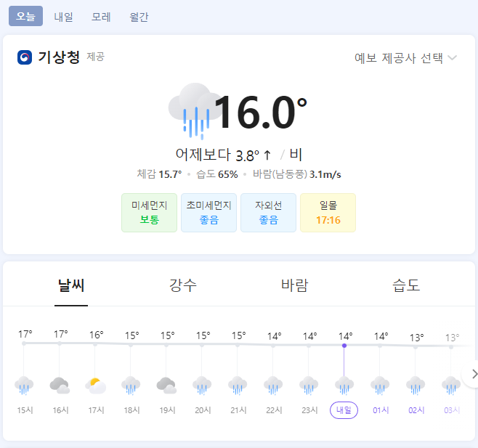Switch to the 모레 tab
This screenshot has height=448, width=478.
click(x=101, y=16)
